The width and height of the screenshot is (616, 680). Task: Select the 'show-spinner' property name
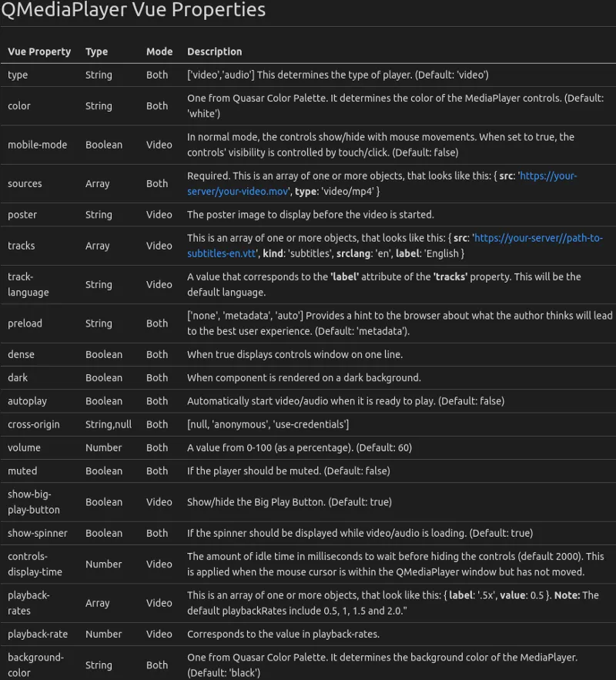point(37,533)
